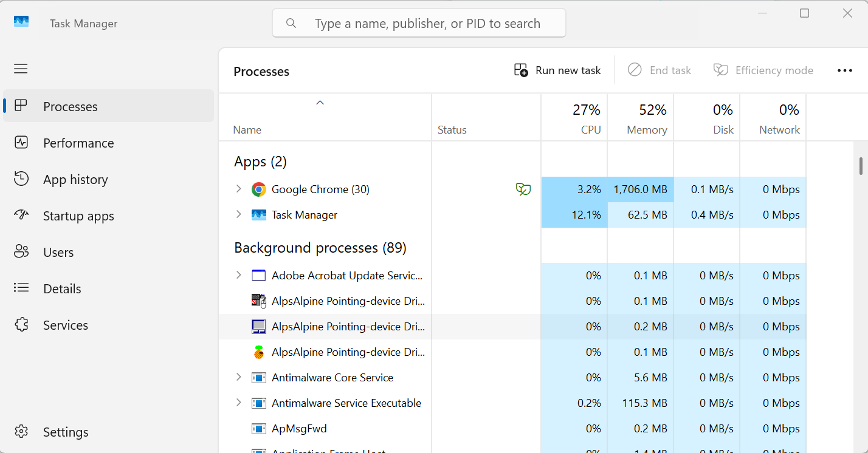
Task: Switch to the Users page
Action: pos(109,252)
